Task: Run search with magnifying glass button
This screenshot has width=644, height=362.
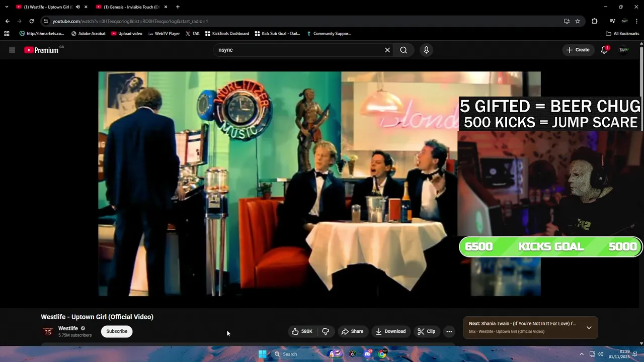Action: pos(404,50)
